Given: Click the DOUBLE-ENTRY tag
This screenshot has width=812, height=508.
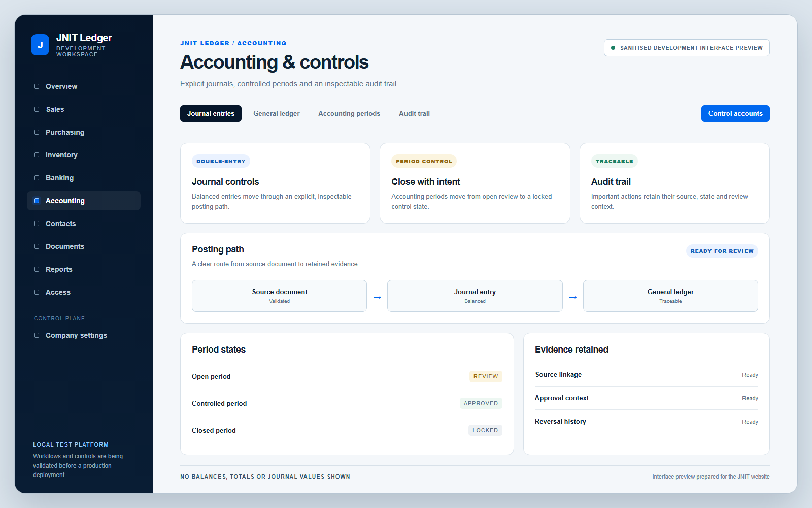Looking at the screenshot, I should [221, 161].
